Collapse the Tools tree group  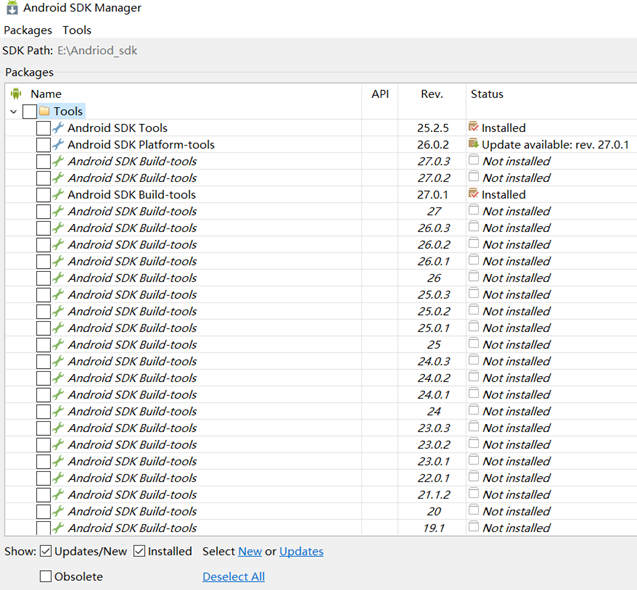(x=13, y=111)
